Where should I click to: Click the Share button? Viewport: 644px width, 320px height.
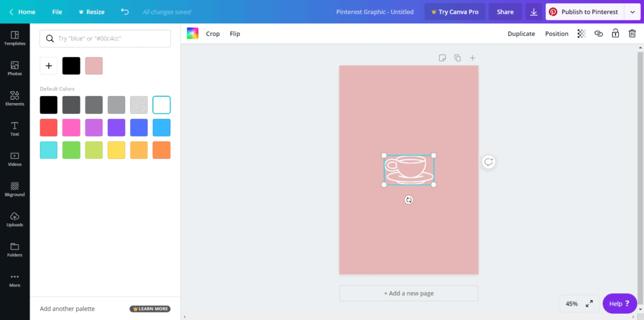[x=505, y=12]
